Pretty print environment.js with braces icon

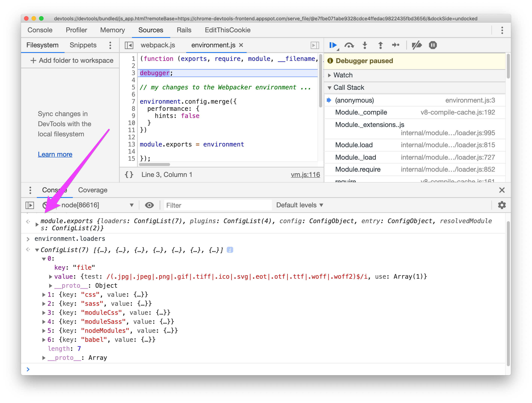[x=129, y=175]
